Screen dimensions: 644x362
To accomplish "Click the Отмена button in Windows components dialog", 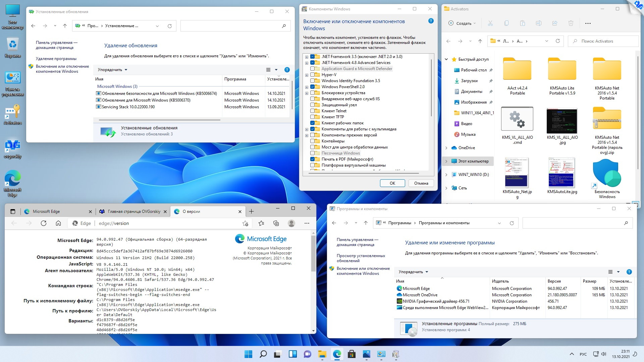I will (x=420, y=183).
